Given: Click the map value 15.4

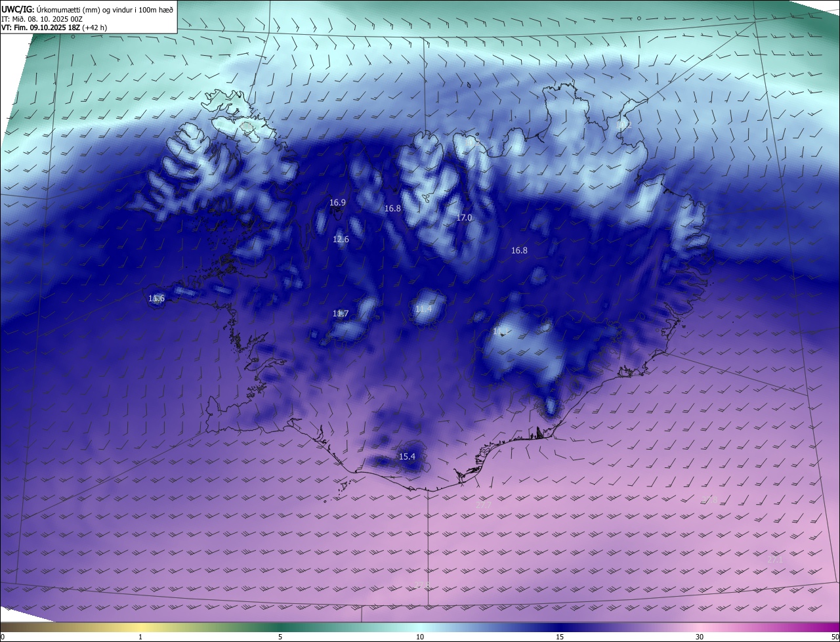Looking at the screenshot, I should 407,456.
